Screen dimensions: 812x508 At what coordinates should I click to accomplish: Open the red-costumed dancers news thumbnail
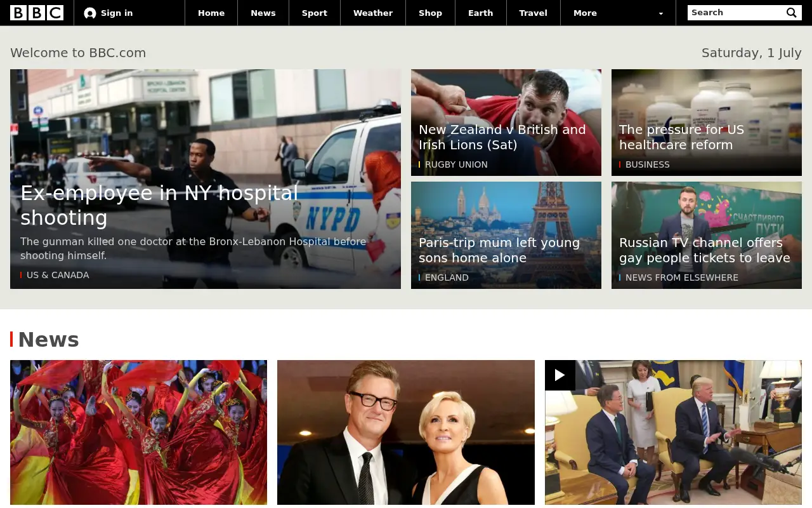pyautogui.click(x=138, y=432)
